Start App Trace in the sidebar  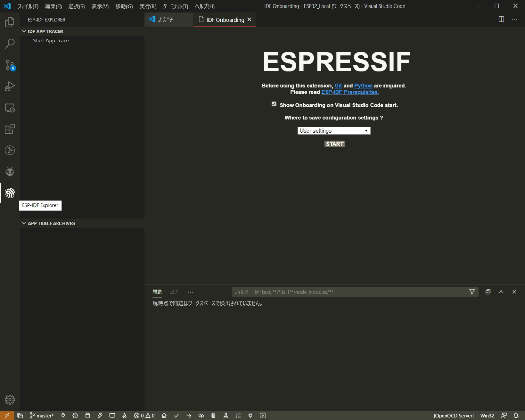click(51, 40)
